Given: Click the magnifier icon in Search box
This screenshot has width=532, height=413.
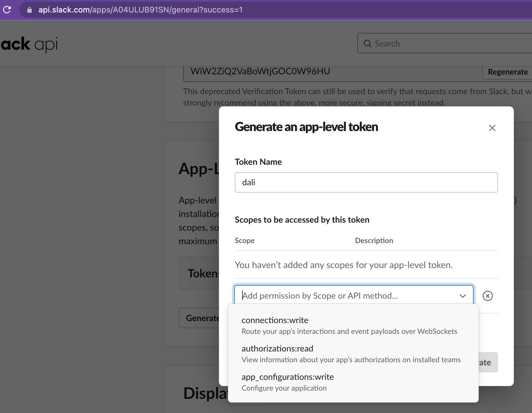Looking at the screenshot, I should [367, 43].
